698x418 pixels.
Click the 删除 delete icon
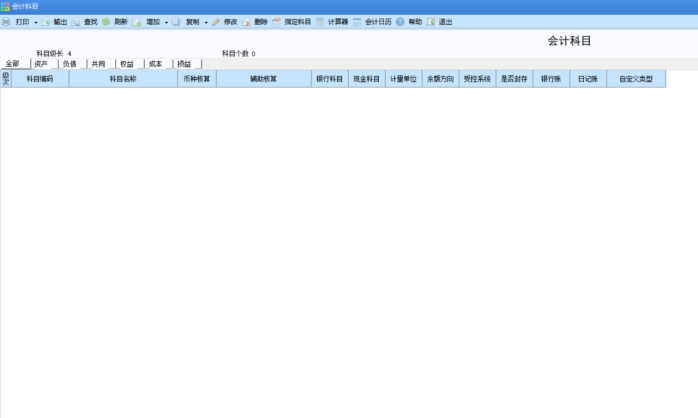pyautogui.click(x=246, y=22)
